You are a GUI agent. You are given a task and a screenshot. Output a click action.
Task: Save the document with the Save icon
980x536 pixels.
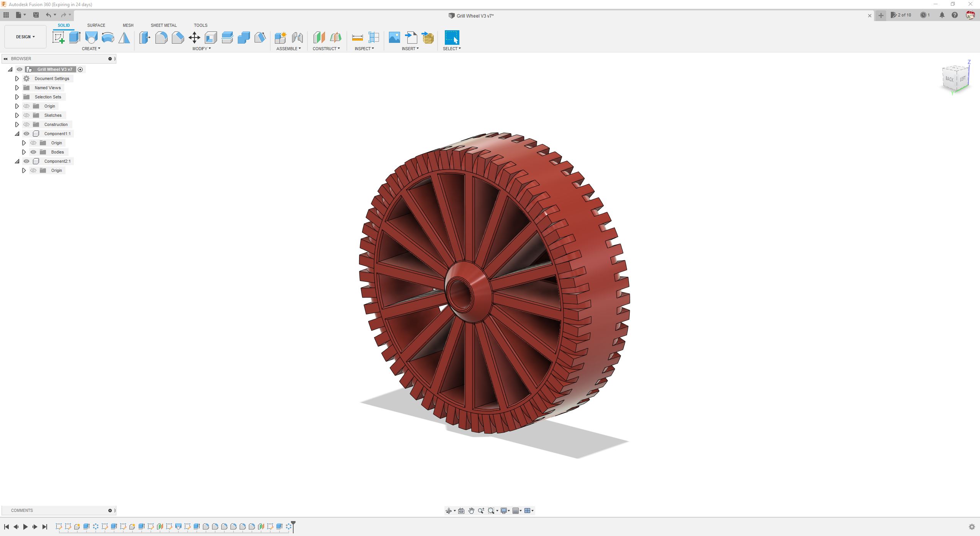[x=36, y=15]
